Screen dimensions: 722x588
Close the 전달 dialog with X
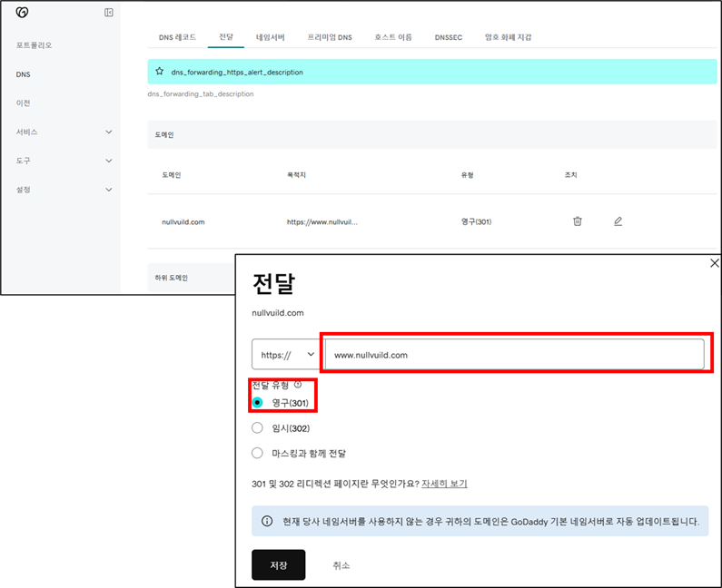click(x=714, y=263)
